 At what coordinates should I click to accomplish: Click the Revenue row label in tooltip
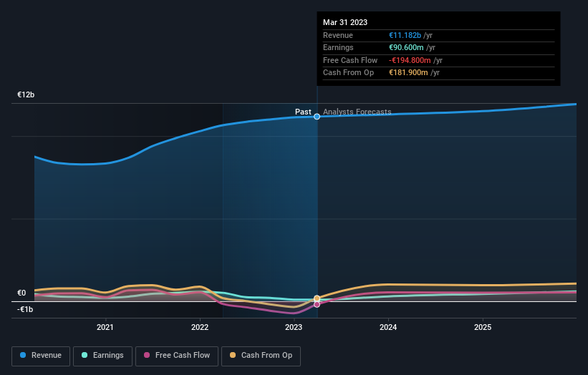tap(338, 35)
